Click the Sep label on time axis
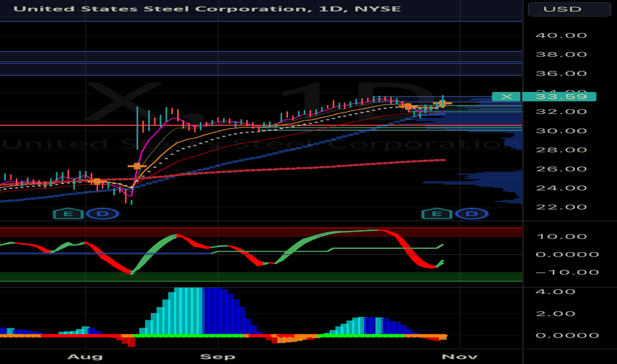The image size is (617, 364). 218,357
